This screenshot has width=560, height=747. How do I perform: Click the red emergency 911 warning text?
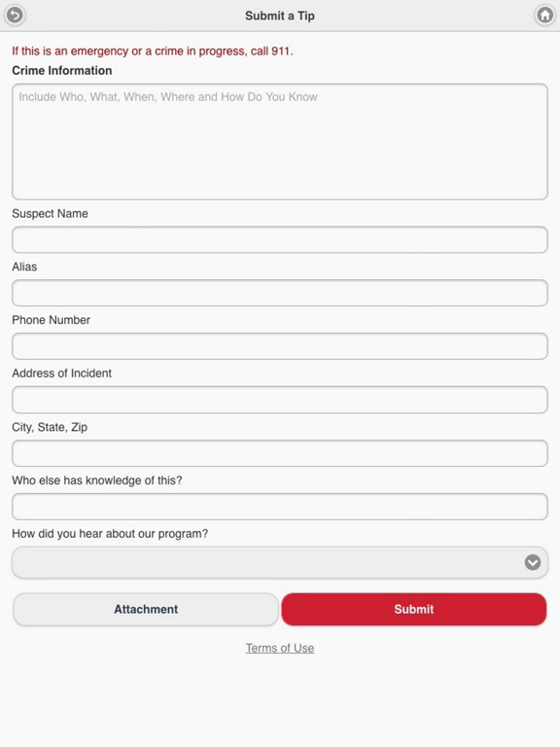click(x=153, y=51)
